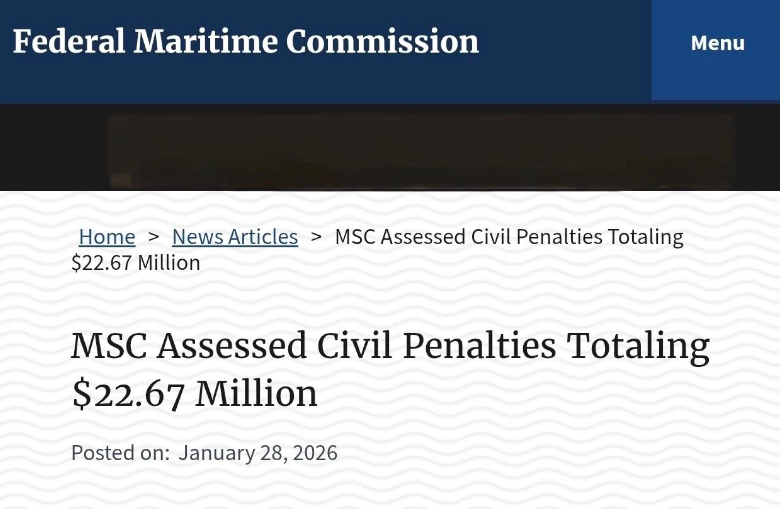Screen dimensions: 780x509
Task: Click '$22.67 Million' in the article headline
Action: tap(194, 394)
